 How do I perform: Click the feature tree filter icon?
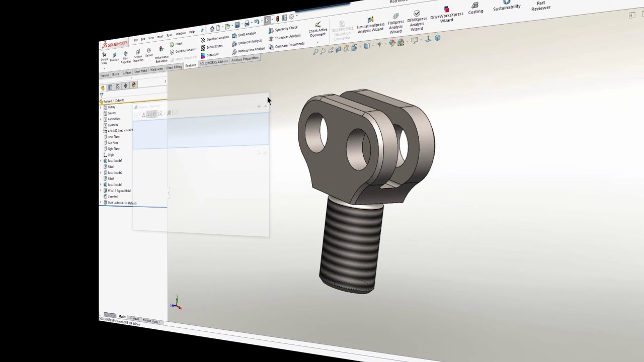[102, 95]
